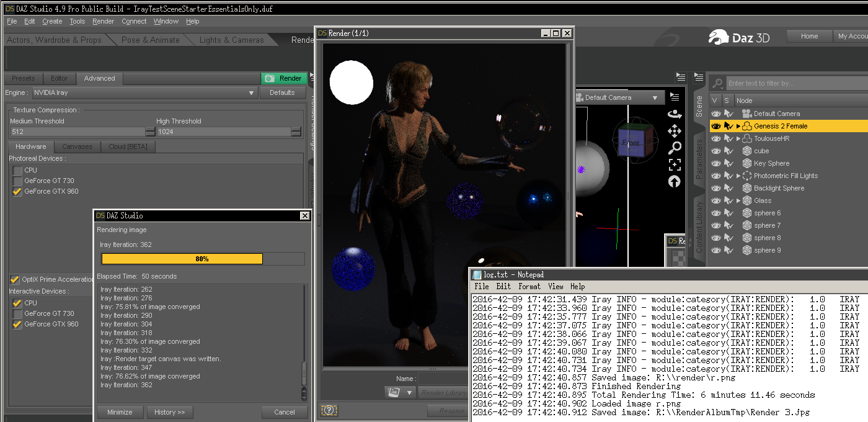
Task: Open the Connect menu
Action: coord(134,21)
